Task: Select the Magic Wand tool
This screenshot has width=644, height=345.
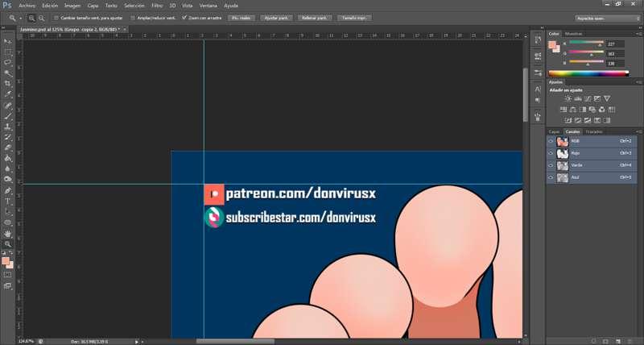Action: click(x=8, y=73)
